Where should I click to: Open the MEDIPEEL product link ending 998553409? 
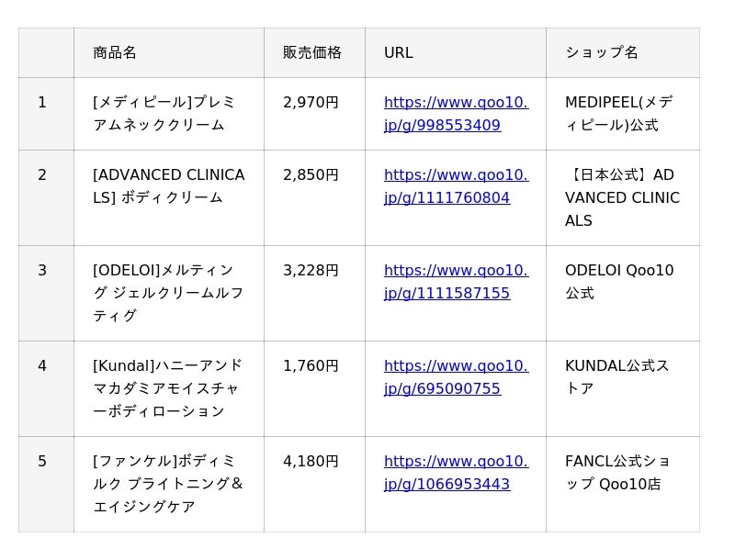(456, 114)
